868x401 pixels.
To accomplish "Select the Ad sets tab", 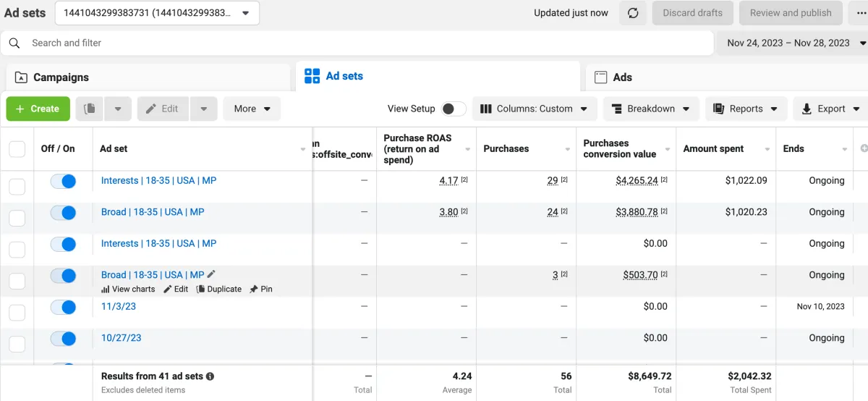I will pyautogui.click(x=438, y=76).
